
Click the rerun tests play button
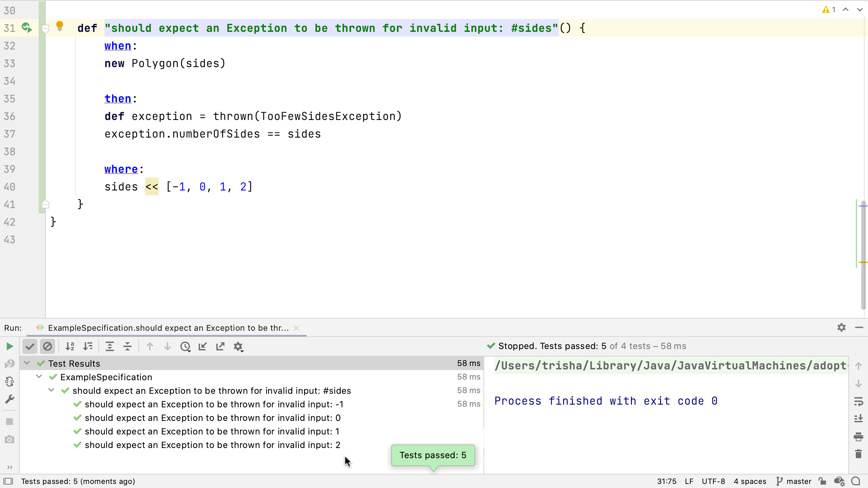tap(9, 346)
